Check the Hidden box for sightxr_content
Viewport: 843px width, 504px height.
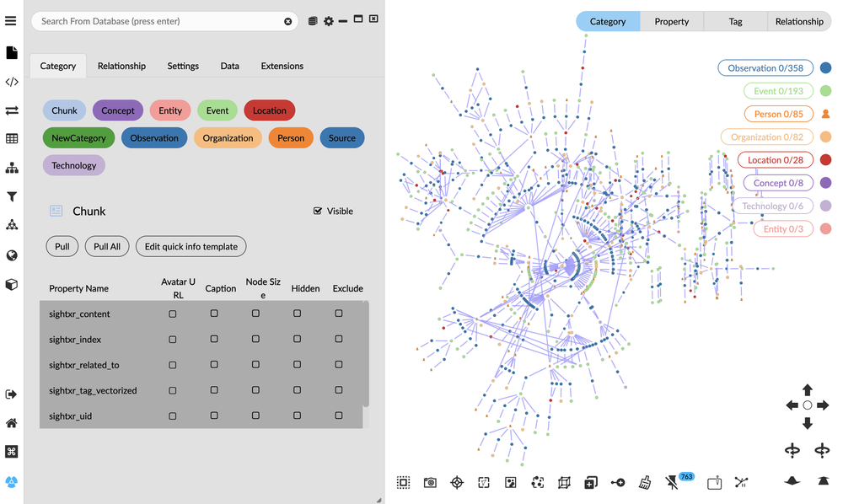[x=297, y=313]
